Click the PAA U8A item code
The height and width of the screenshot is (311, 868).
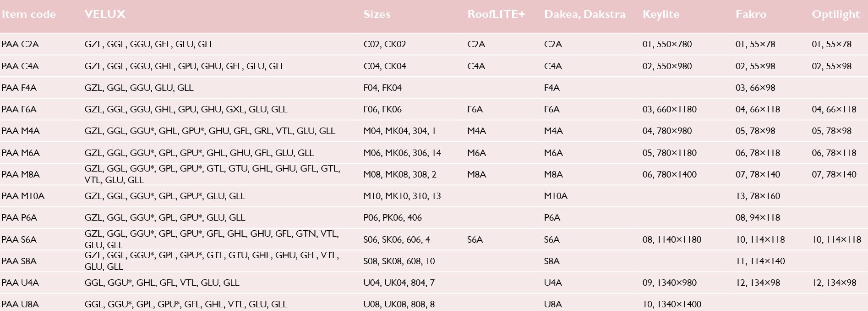pyautogui.click(x=20, y=305)
